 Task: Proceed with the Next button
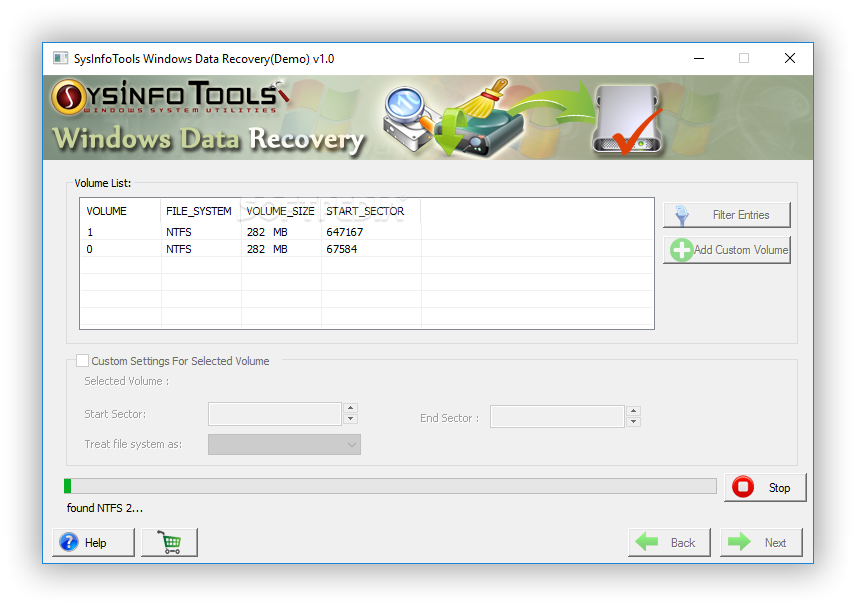pos(762,543)
